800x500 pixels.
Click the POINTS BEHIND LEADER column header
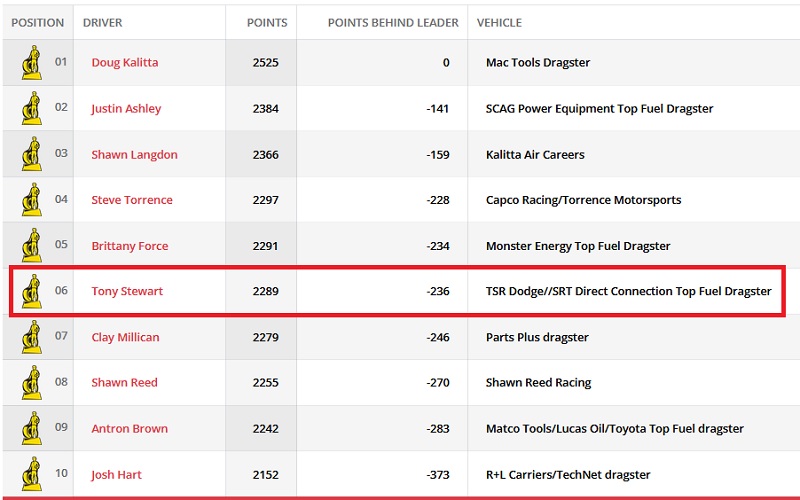(x=393, y=23)
